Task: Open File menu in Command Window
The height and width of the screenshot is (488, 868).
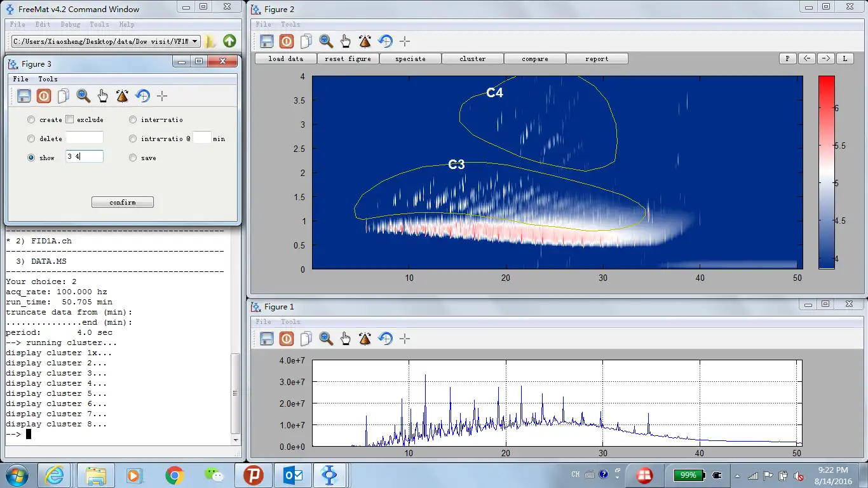Action: coord(17,24)
